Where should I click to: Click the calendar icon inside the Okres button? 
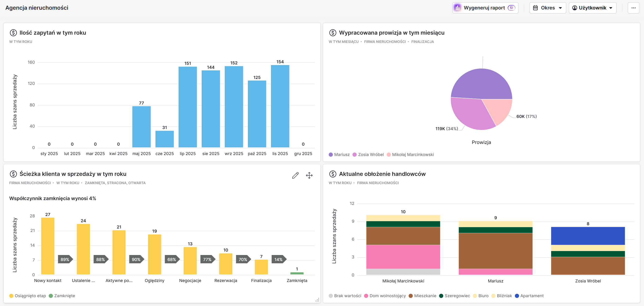[x=536, y=8]
